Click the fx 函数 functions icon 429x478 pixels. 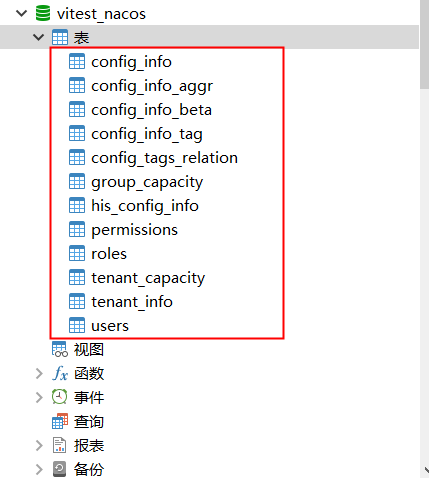60,373
